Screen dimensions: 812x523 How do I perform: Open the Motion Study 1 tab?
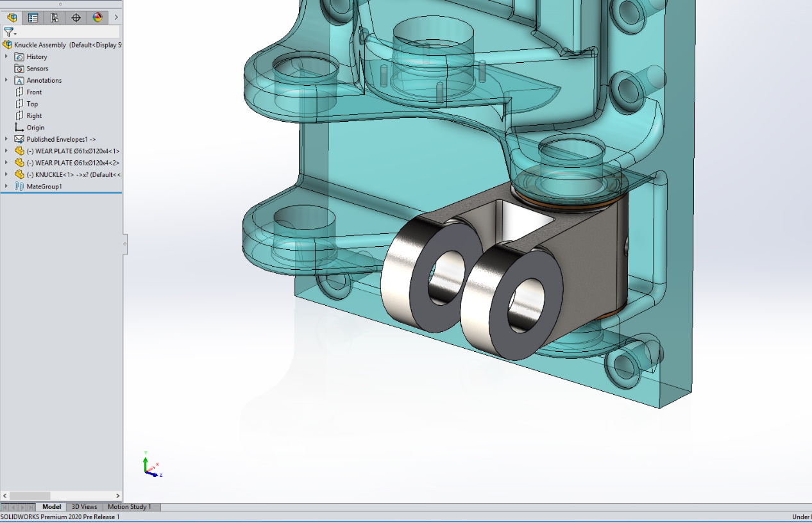[x=129, y=507]
